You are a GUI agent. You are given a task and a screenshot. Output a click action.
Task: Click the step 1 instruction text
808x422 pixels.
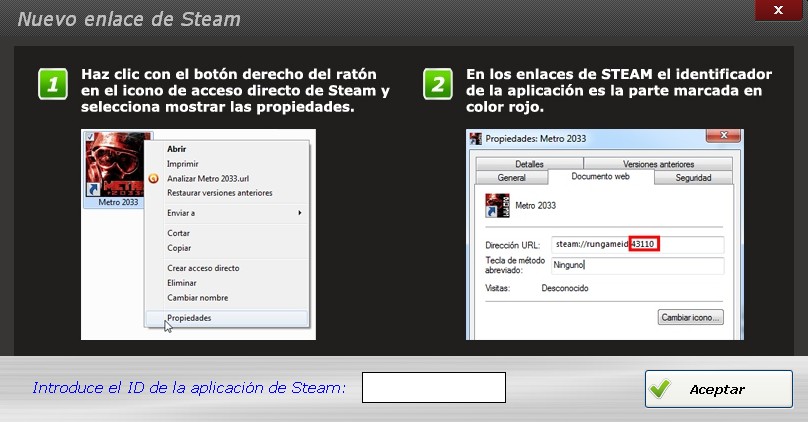click(235, 91)
